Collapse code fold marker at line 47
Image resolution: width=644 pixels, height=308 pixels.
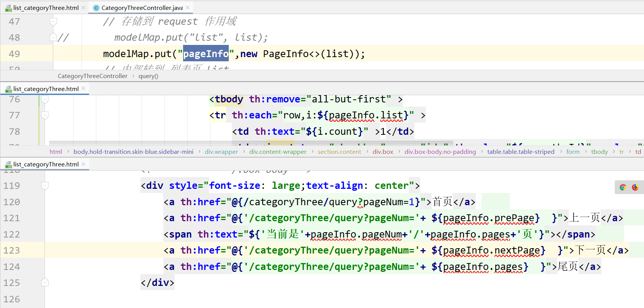53,22
